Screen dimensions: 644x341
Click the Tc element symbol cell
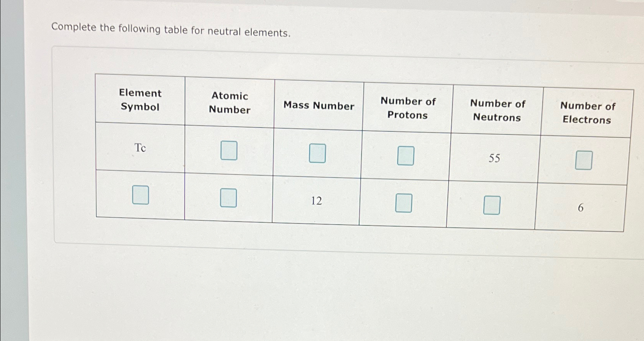coord(140,148)
